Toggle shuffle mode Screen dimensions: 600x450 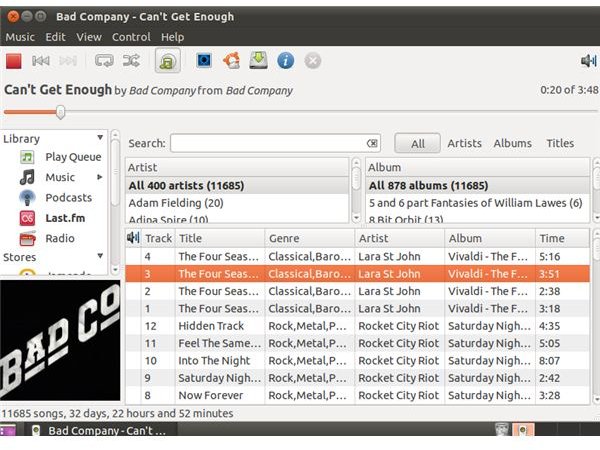[x=131, y=61]
